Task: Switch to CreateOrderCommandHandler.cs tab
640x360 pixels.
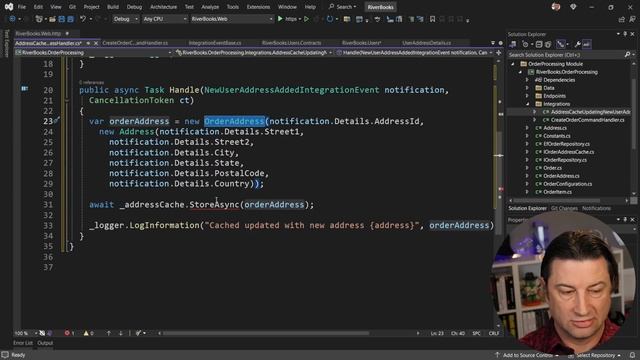Action: 135,43
